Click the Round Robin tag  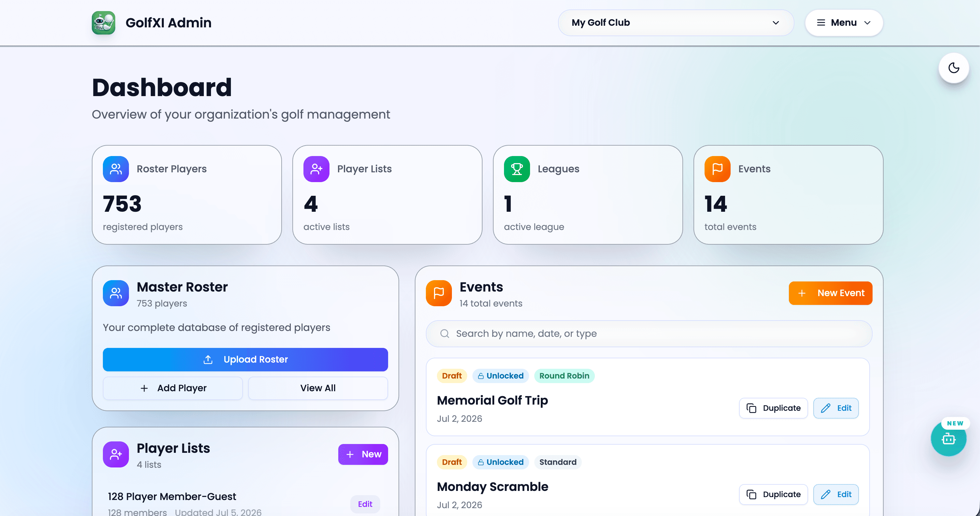click(x=564, y=376)
